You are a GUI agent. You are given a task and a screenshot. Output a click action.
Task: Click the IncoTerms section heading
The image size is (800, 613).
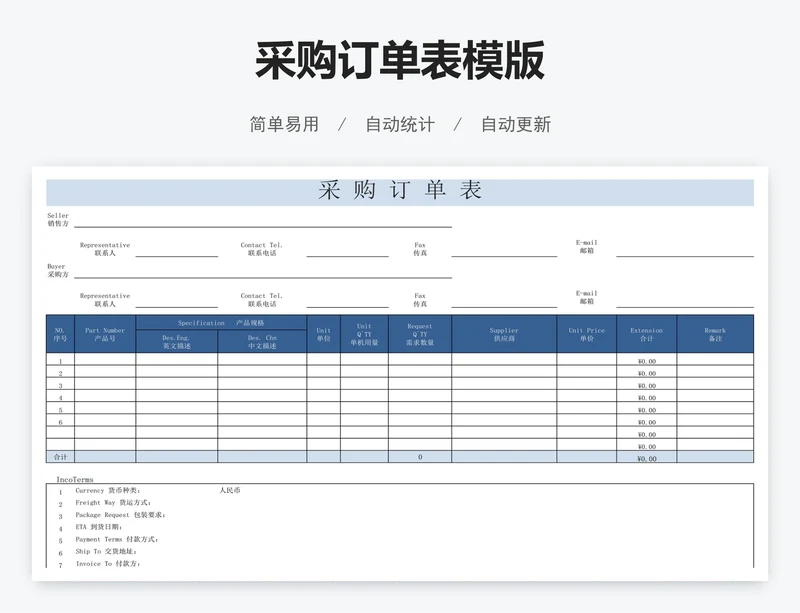(75, 479)
